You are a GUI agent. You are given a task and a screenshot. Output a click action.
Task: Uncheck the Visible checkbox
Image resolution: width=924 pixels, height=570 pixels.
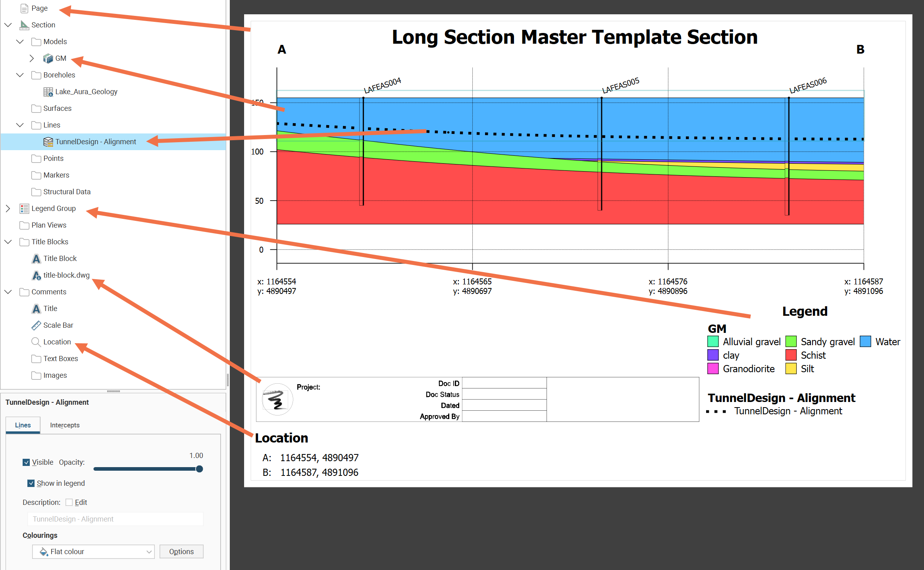pos(26,462)
